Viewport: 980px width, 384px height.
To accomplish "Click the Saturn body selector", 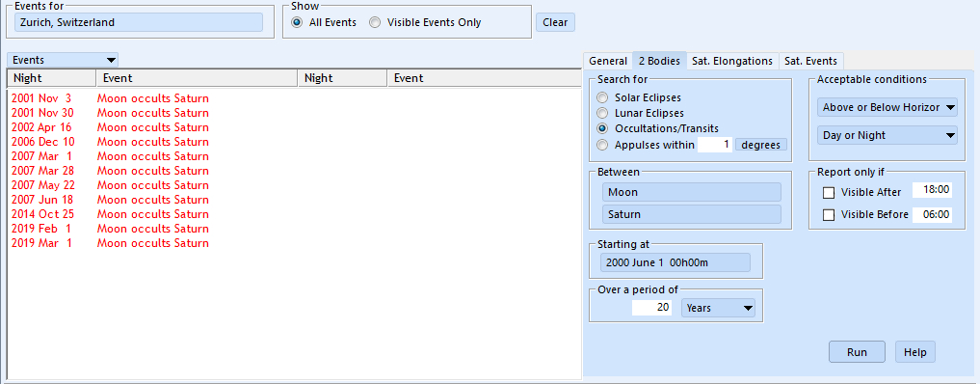I will 691,214.
